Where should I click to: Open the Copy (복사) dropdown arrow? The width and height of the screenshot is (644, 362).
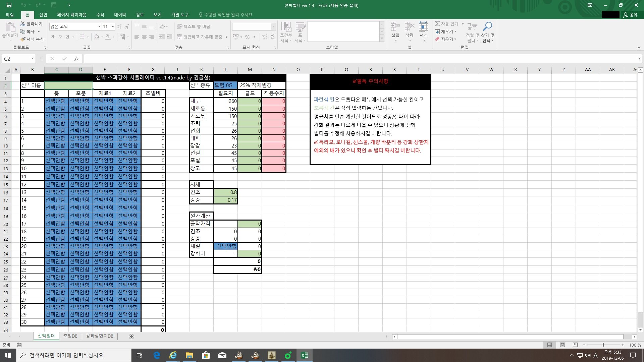[x=39, y=32]
